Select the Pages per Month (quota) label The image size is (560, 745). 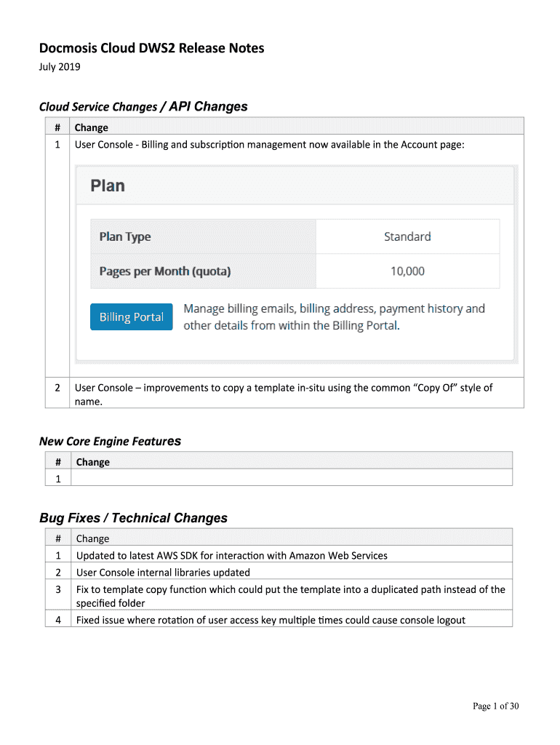point(165,271)
